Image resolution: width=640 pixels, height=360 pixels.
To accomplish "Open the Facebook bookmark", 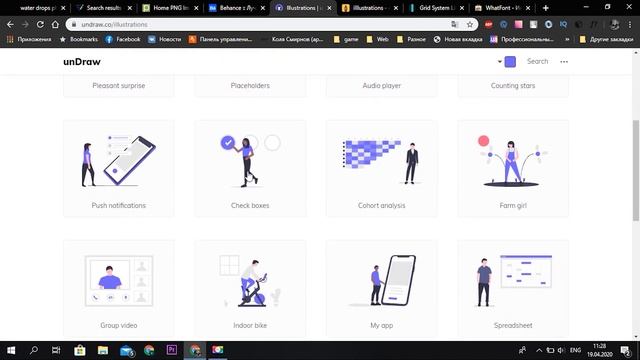I will pos(123,39).
